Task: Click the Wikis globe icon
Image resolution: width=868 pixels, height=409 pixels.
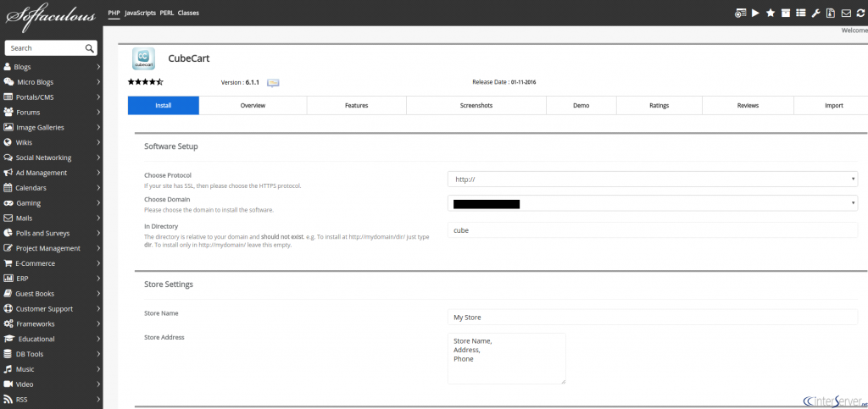Action: click(x=8, y=142)
